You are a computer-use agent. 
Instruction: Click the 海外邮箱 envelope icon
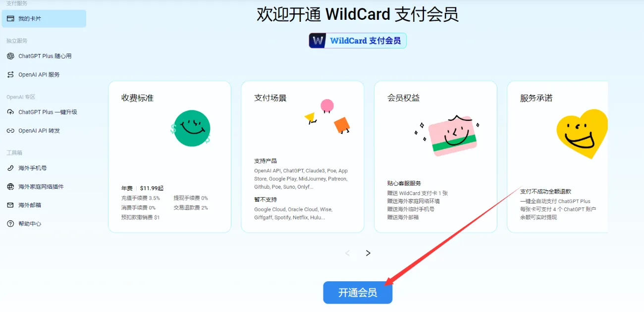click(10, 205)
